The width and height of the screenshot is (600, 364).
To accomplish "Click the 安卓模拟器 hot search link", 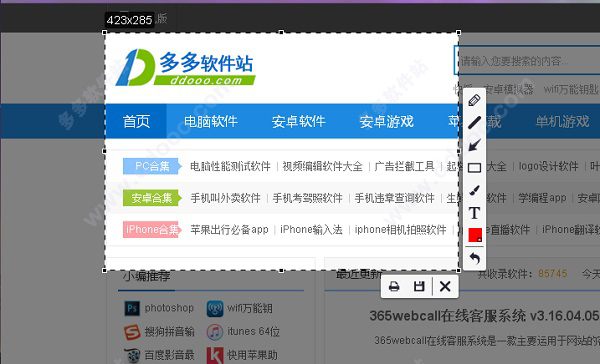I will [x=509, y=90].
